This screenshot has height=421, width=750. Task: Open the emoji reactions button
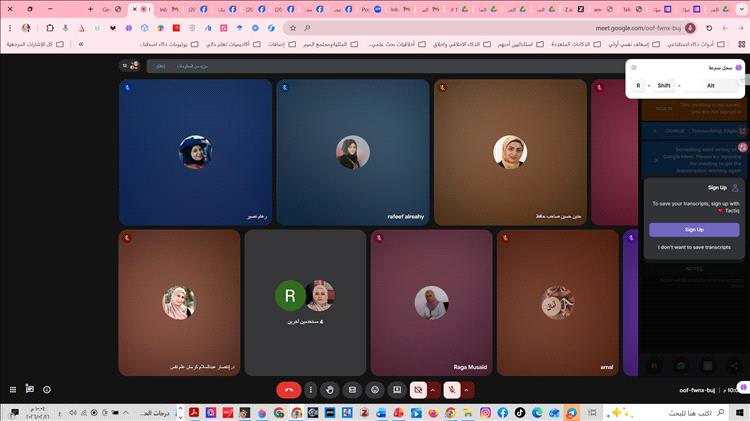pyautogui.click(x=375, y=389)
